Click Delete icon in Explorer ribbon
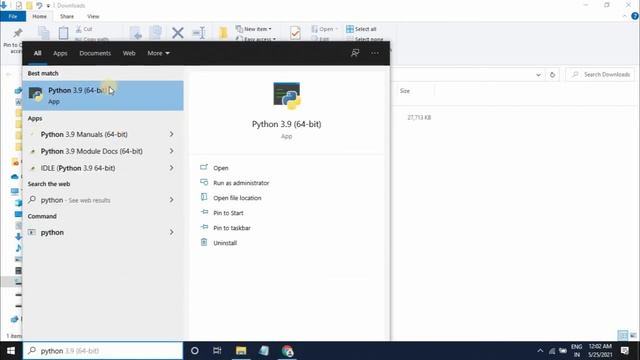This screenshot has width=640, height=360. 178,33
